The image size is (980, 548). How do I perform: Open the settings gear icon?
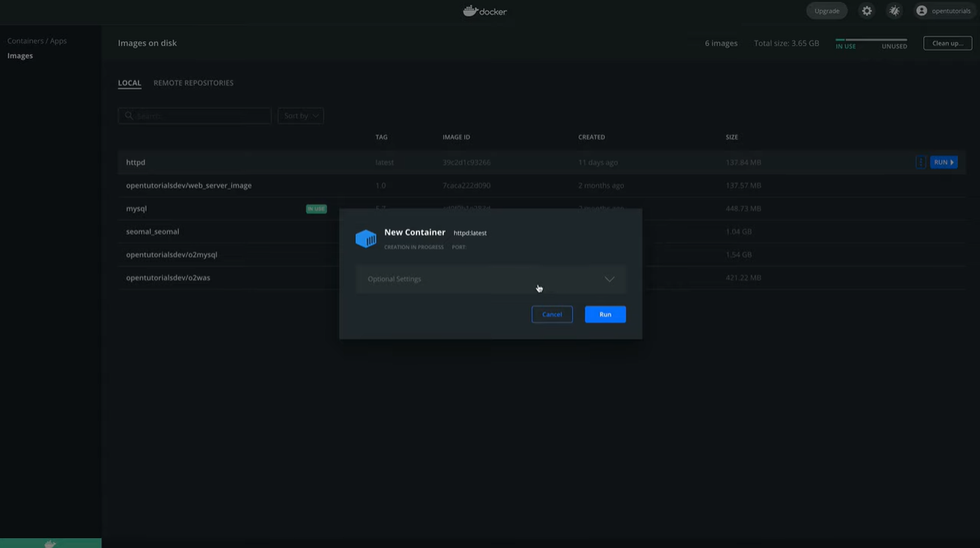coord(867,11)
